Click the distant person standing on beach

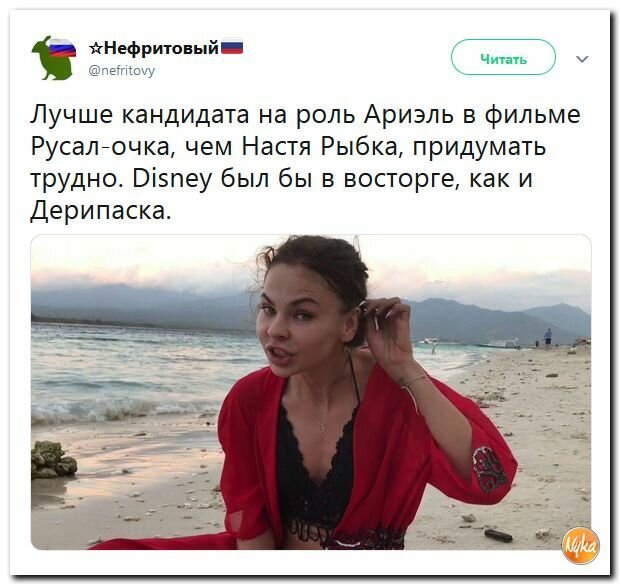pos(548,338)
